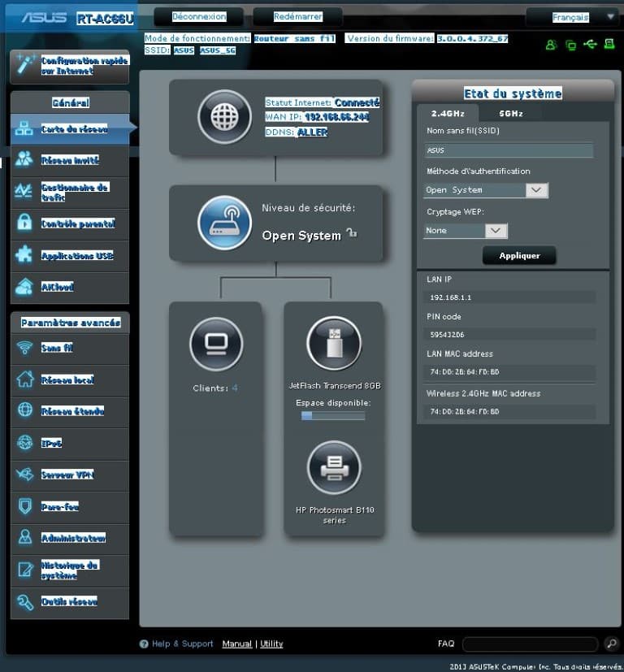Click the green USB status icon

[590, 44]
